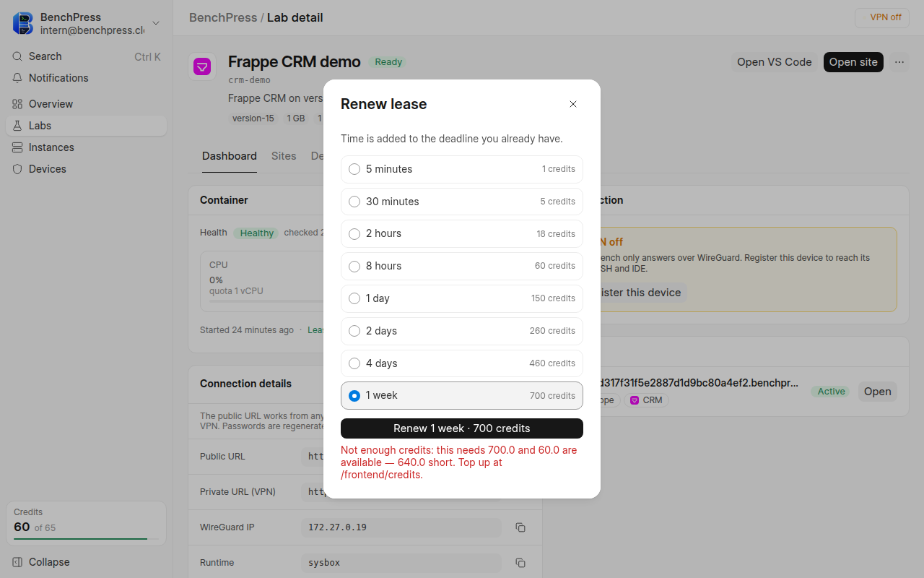Click the BenchPress logo icon
Image resolution: width=924 pixels, height=578 pixels.
23,23
